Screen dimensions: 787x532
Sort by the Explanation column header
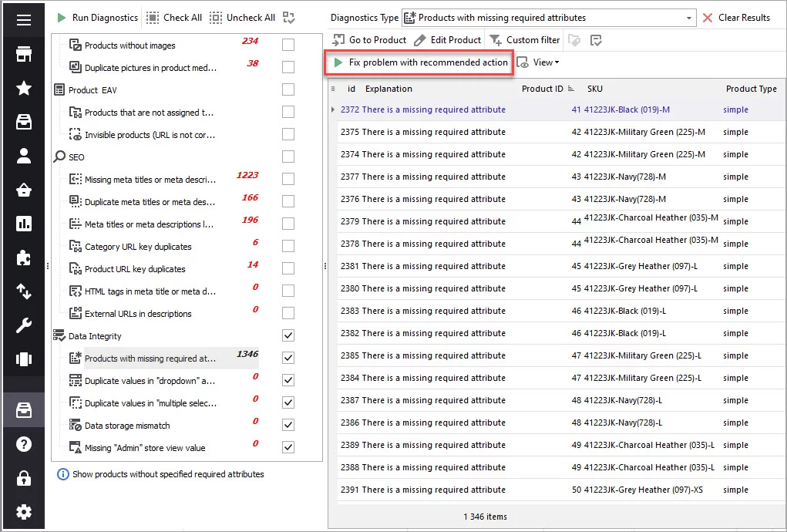(x=388, y=89)
